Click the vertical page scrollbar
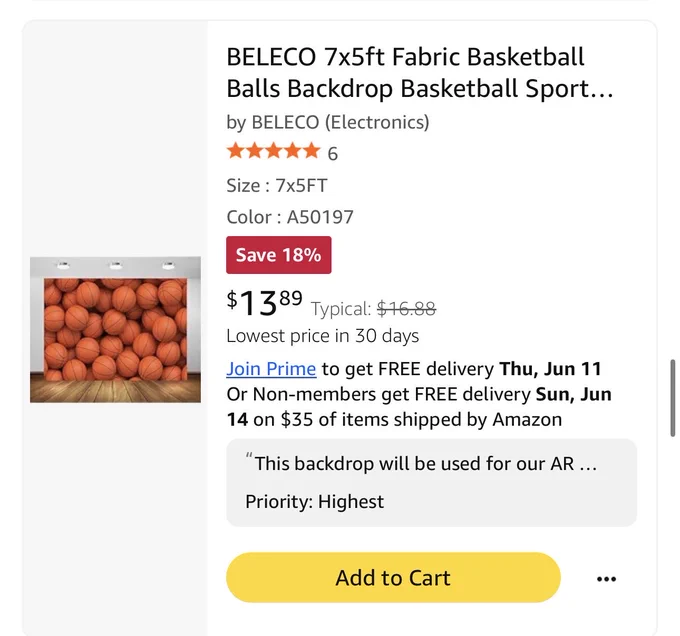 pyautogui.click(x=673, y=398)
